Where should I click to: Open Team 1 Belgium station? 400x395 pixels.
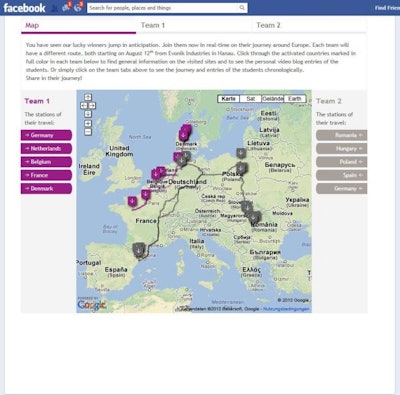point(46,162)
